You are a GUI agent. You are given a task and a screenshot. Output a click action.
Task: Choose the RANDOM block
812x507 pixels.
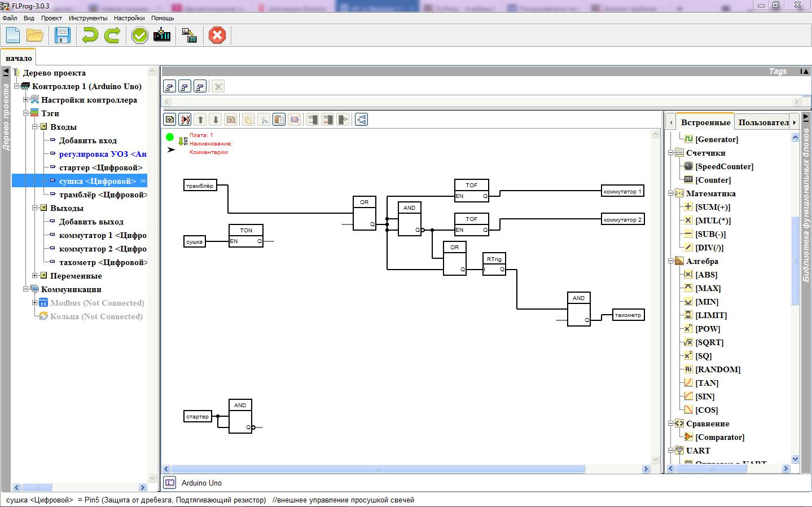click(x=718, y=369)
